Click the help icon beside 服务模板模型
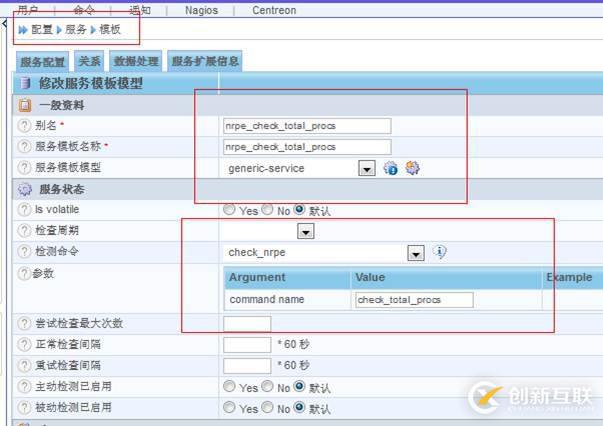 [24, 167]
